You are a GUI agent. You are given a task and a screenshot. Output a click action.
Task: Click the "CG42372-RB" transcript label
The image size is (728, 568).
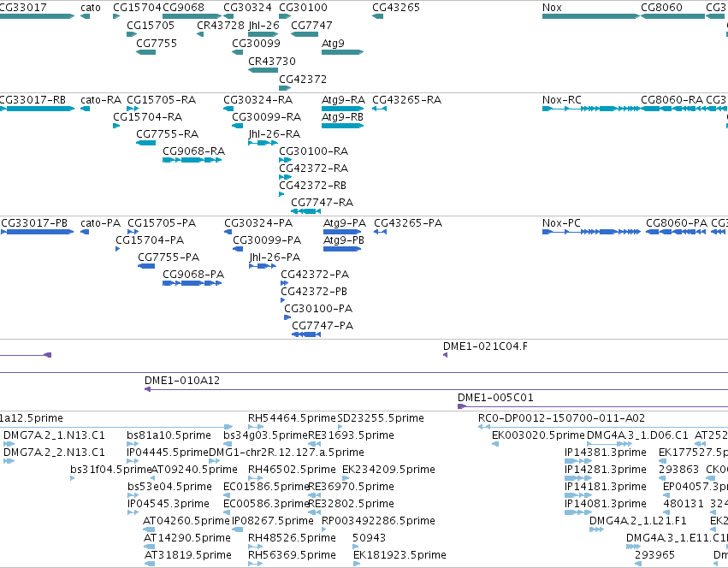click(x=313, y=186)
